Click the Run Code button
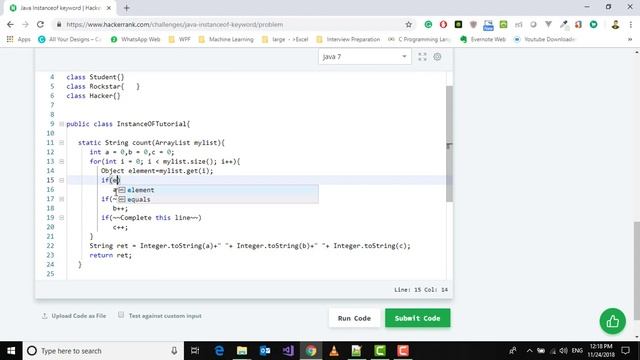The height and width of the screenshot is (360, 640). tap(354, 318)
